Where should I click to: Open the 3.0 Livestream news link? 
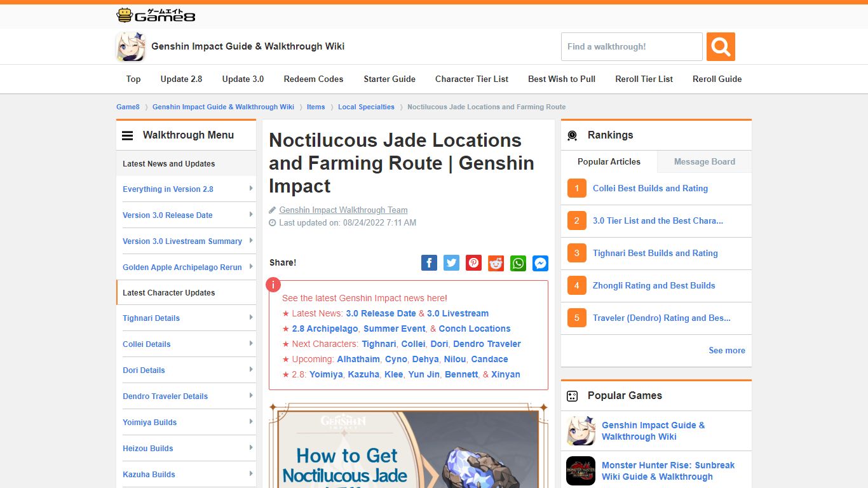458,313
